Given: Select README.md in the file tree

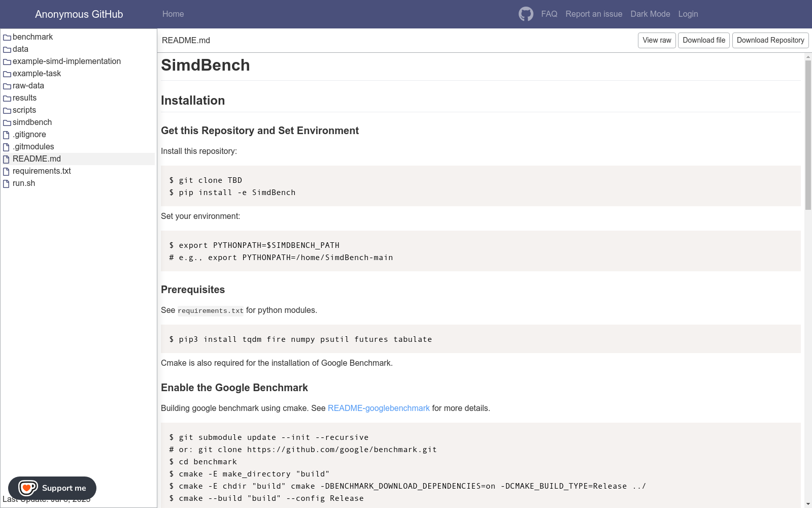Looking at the screenshot, I should click(37, 159).
